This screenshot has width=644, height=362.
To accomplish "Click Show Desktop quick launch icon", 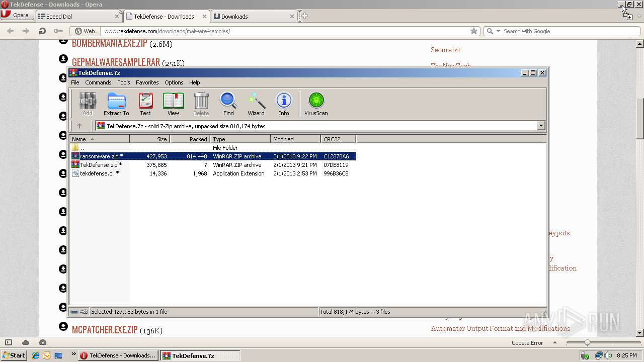I will (58, 355).
